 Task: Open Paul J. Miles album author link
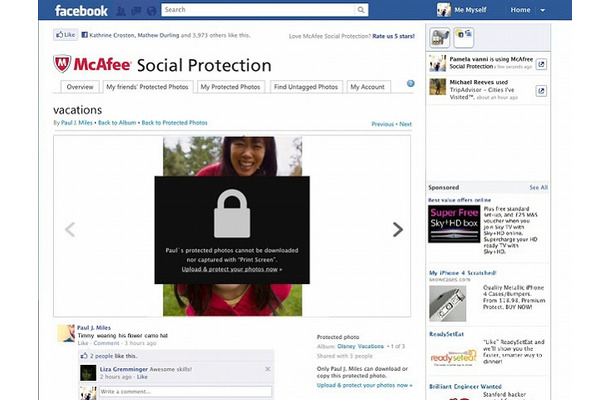click(x=77, y=123)
